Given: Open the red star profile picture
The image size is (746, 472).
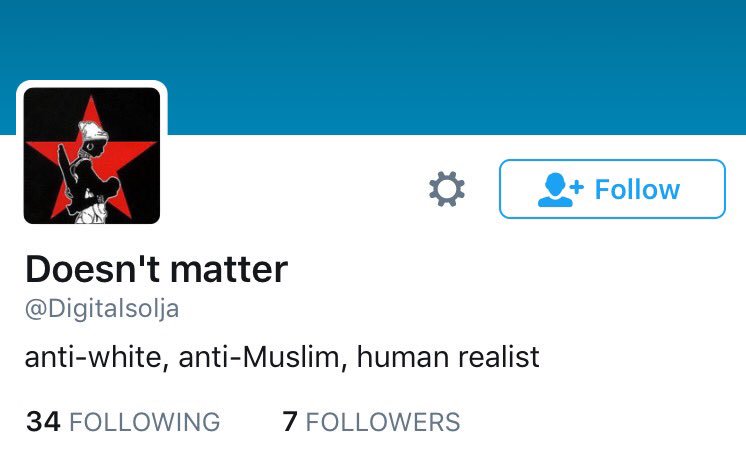Looking at the screenshot, I should pyautogui.click(x=92, y=156).
